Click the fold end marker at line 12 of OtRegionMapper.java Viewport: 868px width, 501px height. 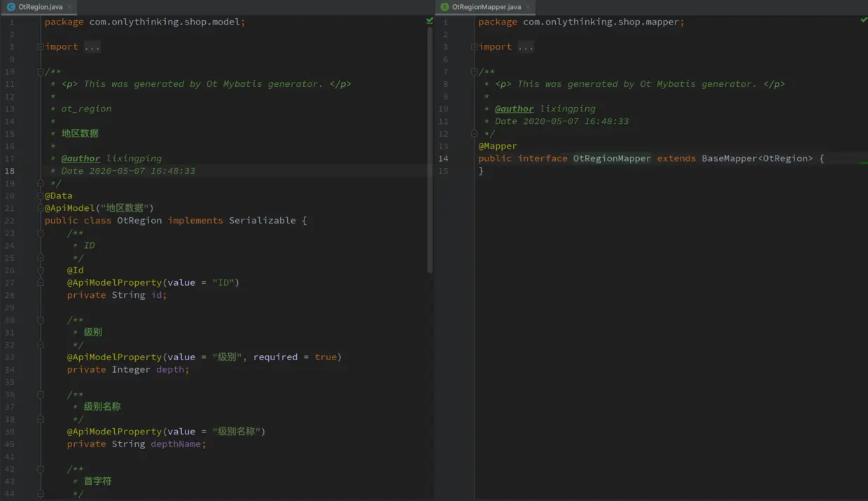(x=474, y=133)
